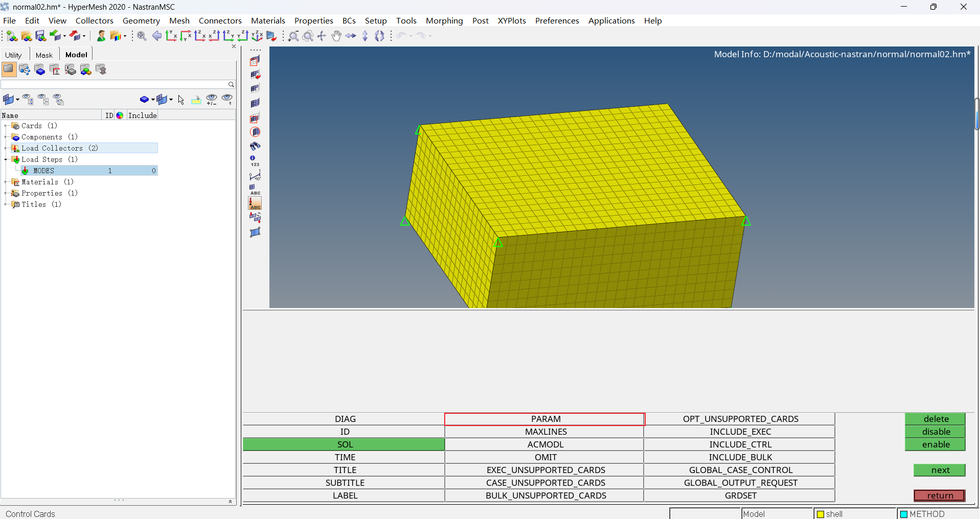Collapse the Load Collectors tree node
Image resolution: width=980 pixels, height=519 pixels.
click(x=5, y=148)
